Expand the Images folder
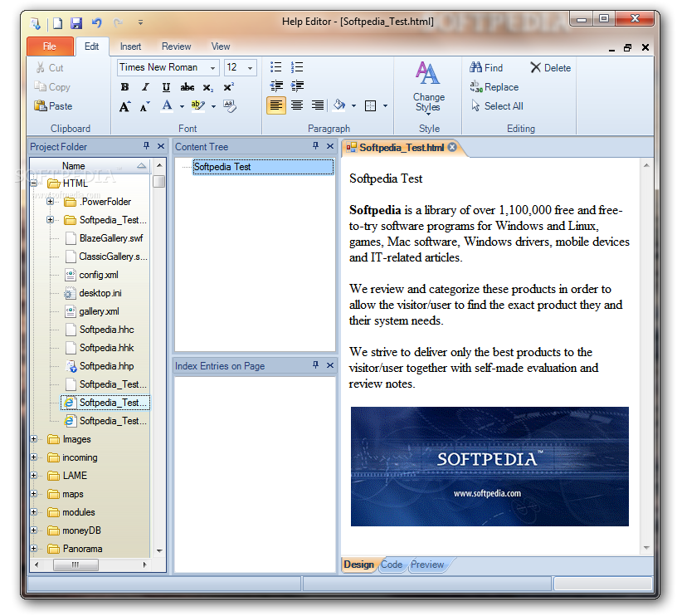 click(x=34, y=439)
